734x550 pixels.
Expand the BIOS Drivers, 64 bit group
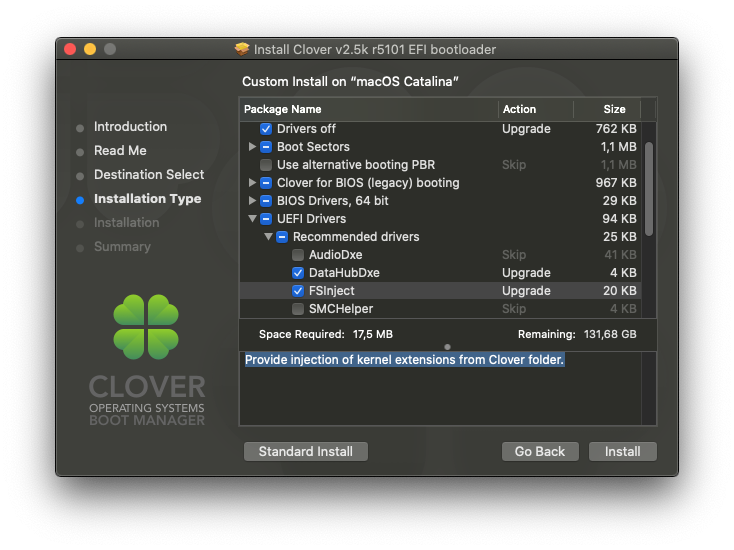252,200
